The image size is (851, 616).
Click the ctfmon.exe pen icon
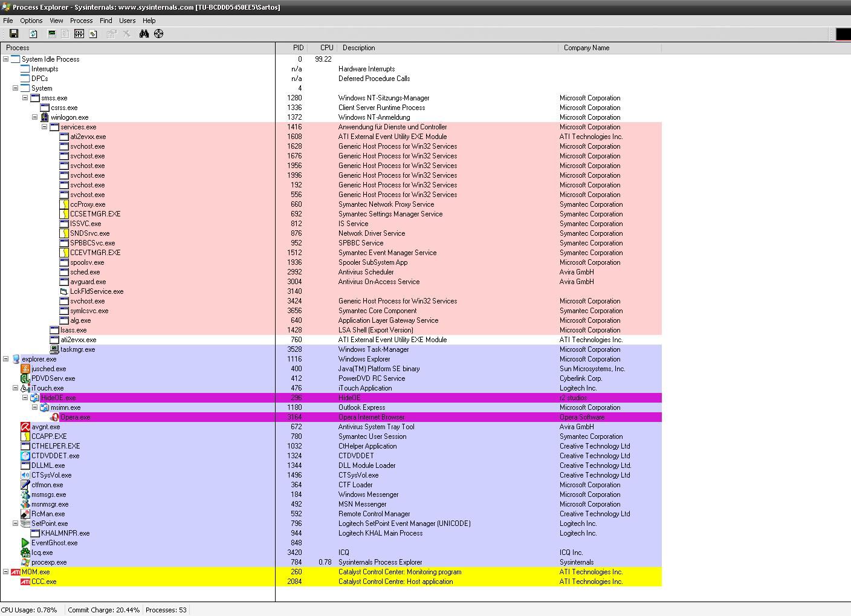(25, 485)
